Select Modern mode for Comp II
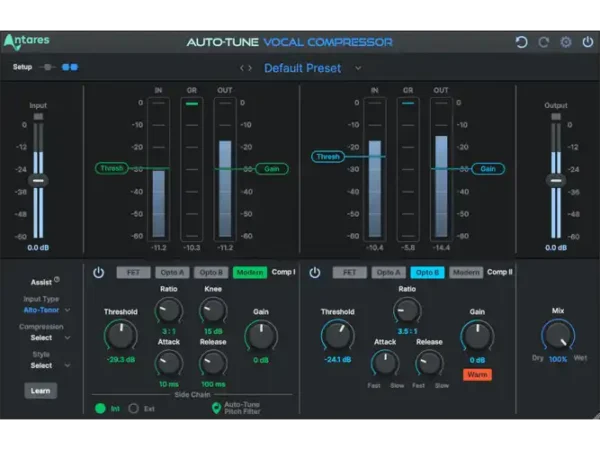600x450 pixels. coord(466,272)
